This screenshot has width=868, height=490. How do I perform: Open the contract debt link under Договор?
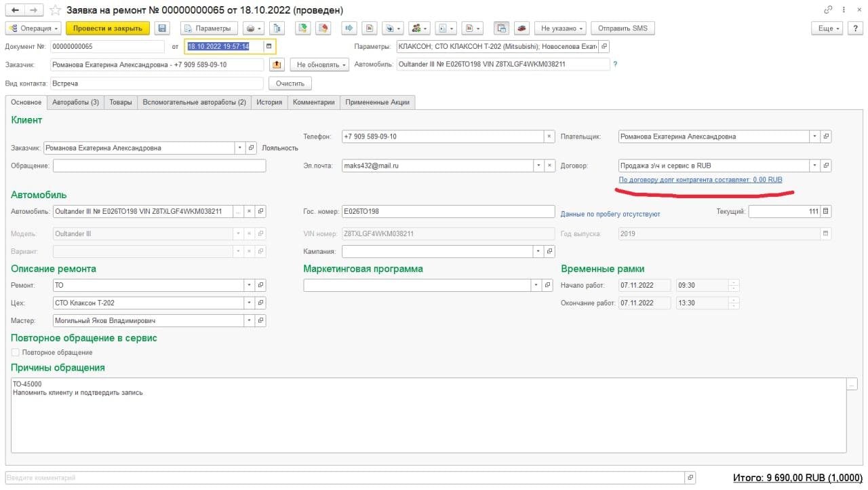[x=700, y=180]
